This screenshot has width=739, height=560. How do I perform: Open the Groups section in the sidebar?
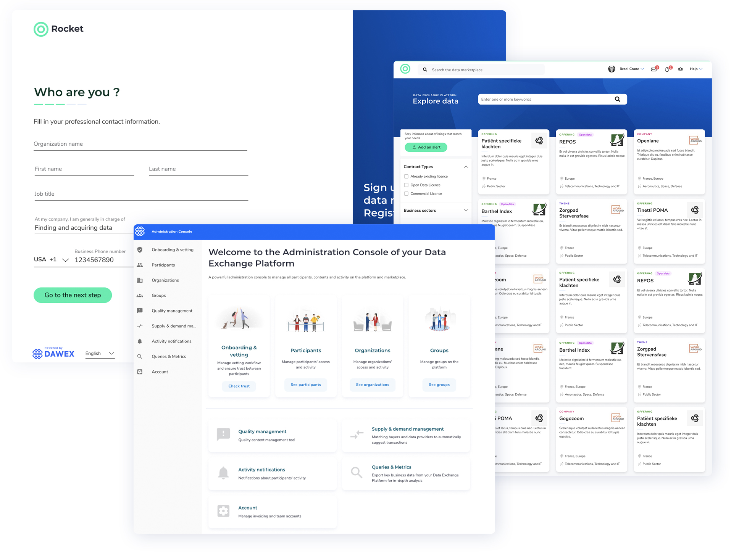point(158,295)
